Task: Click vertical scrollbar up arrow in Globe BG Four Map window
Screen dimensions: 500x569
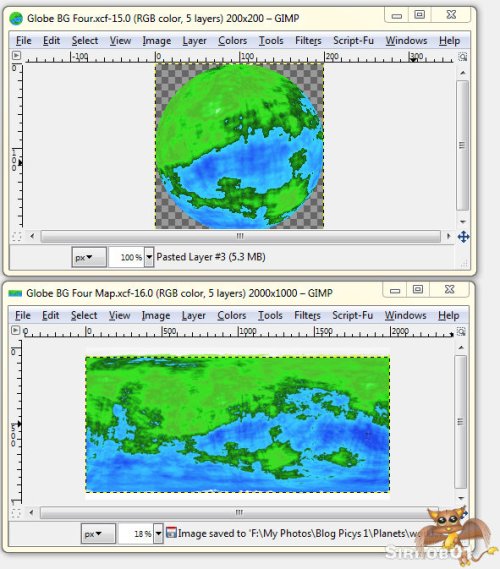Action: point(461,348)
